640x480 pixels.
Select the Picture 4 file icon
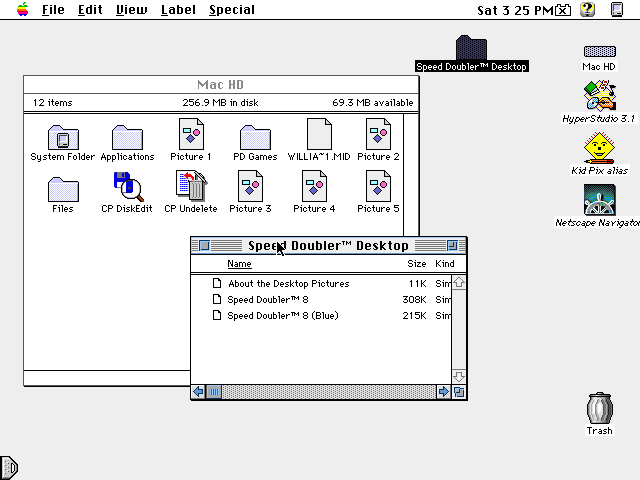314,186
